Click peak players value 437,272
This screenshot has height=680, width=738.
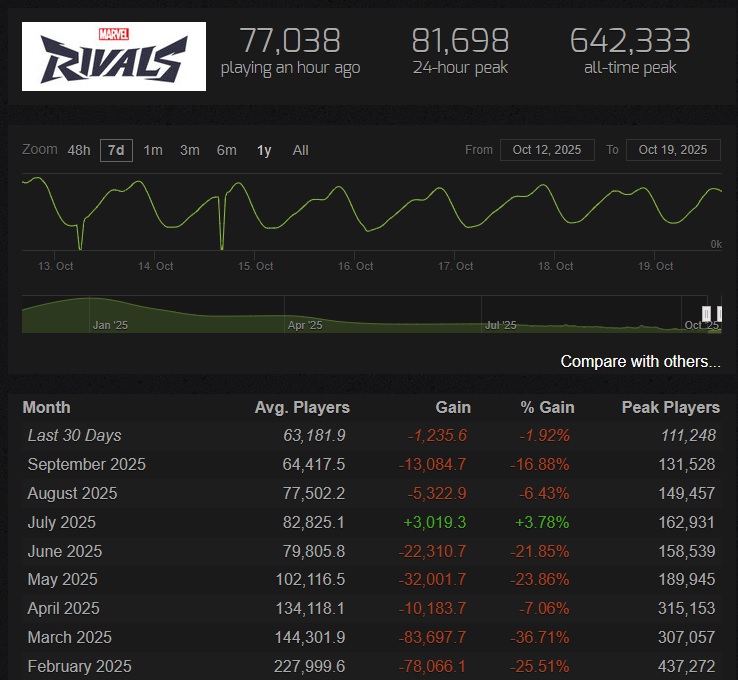tap(687, 666)
